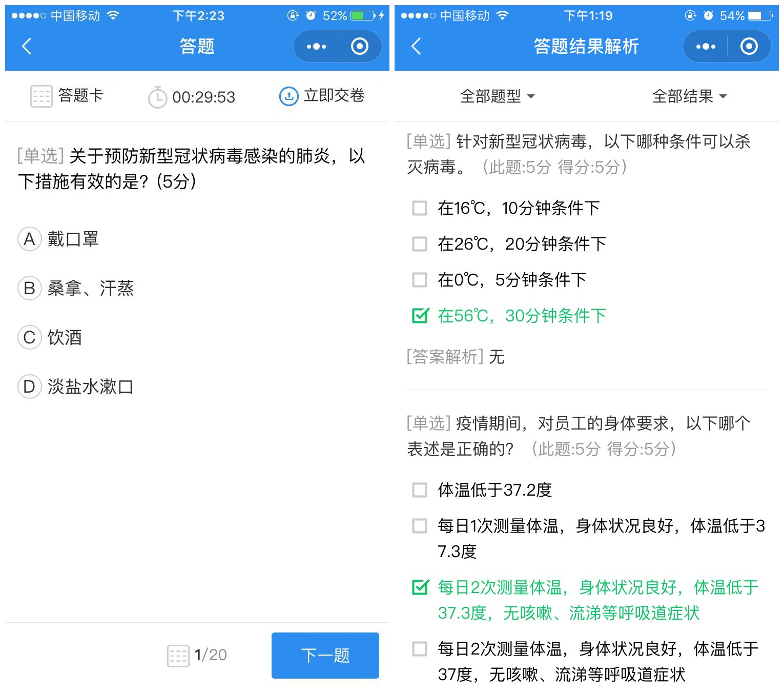Toggle the checked 在56℃，30分钟条件下 checkbox
The image size is (784, 694).
[x=420, y=316]
